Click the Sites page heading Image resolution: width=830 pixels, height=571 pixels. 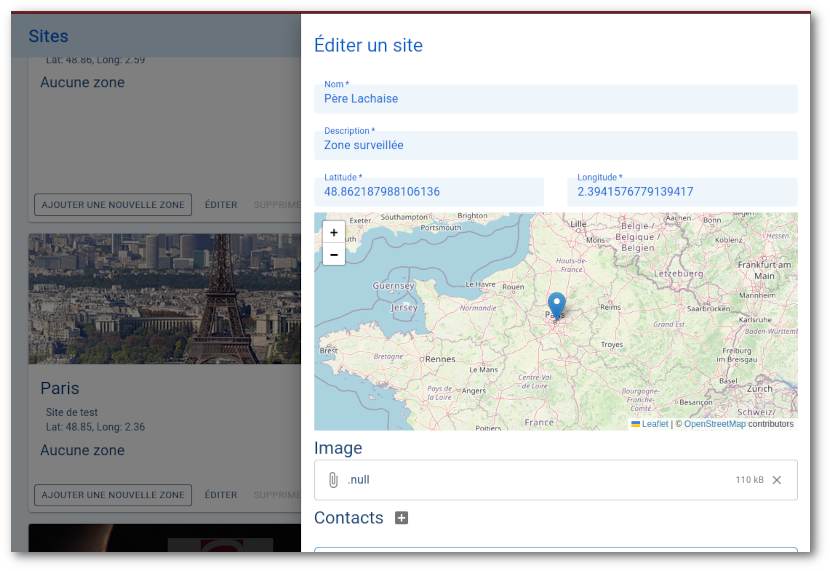48,36
